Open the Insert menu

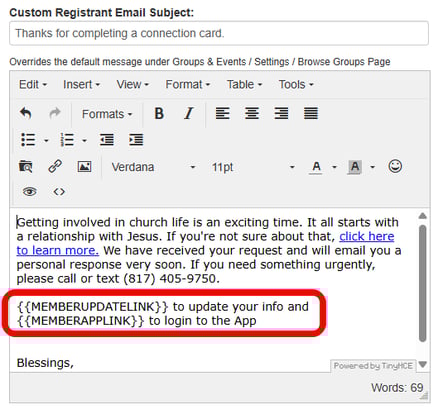81,84
